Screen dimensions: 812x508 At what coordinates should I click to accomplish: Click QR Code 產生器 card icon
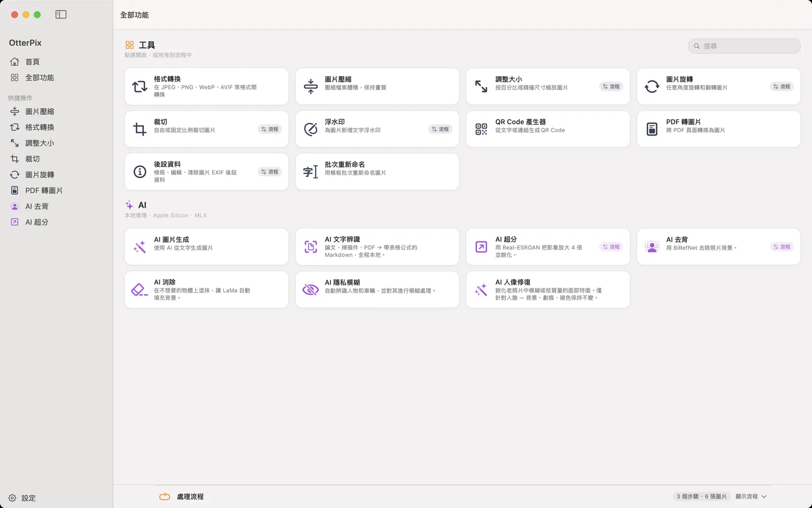[481, 129]
